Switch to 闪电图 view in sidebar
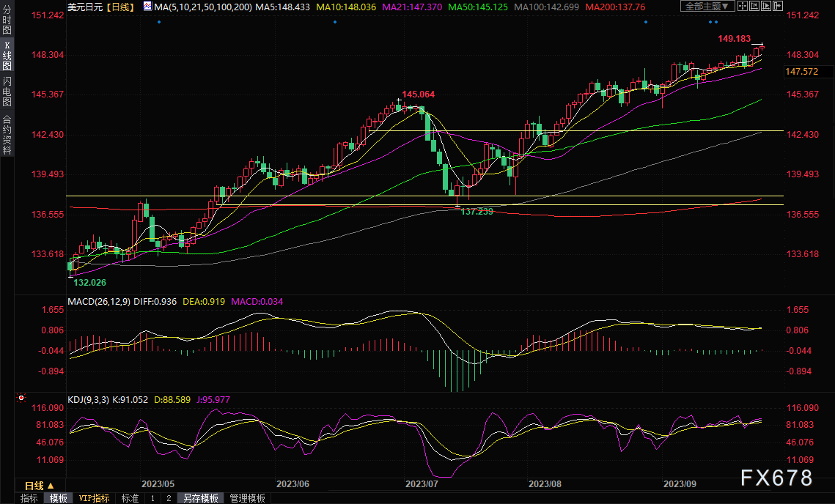Viewport: 835px width, 504px height. 7,91
